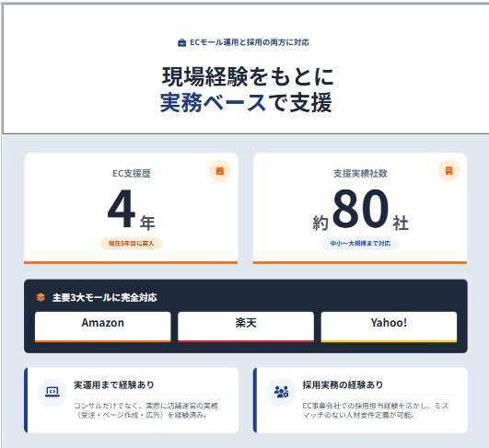Click the 実務ベースで支援 headline line
Image resolution: width=489 pixels, height=448 pixels.
pyautogui.click(x=246, y=102)
